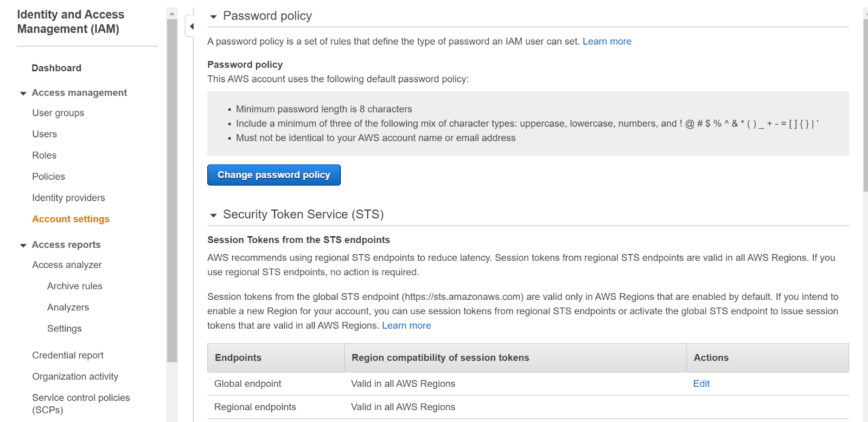Open Learn more link about password policy
Screen dimensions: 868x422
(x=607, y=41)
